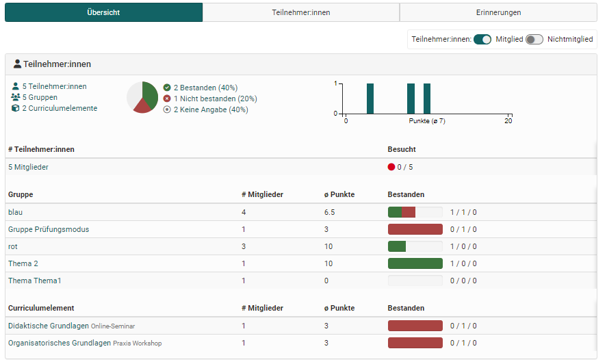
Task: Click the 5 Teilnehmer:innen user icon
Action: [15, 86]
